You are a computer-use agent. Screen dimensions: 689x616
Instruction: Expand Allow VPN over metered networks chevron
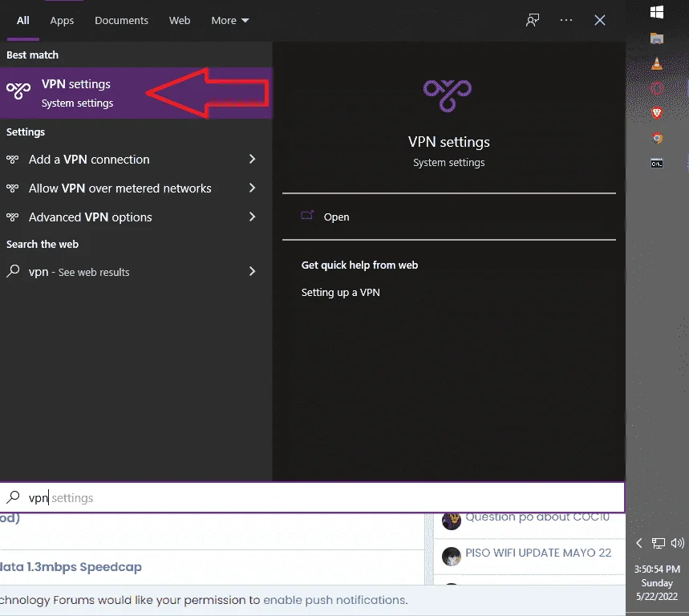pyautogui.click(x=252, y=188)
